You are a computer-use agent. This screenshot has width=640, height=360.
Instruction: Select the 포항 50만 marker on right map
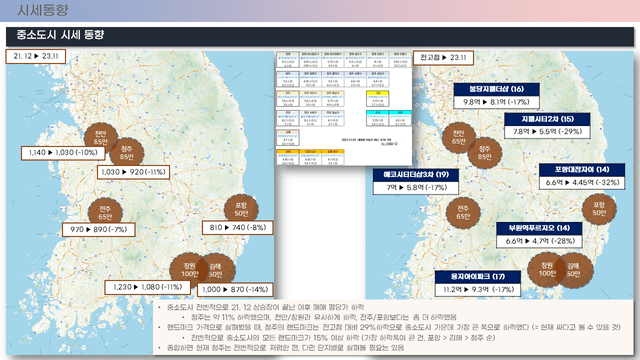click(x=599, y=209)
